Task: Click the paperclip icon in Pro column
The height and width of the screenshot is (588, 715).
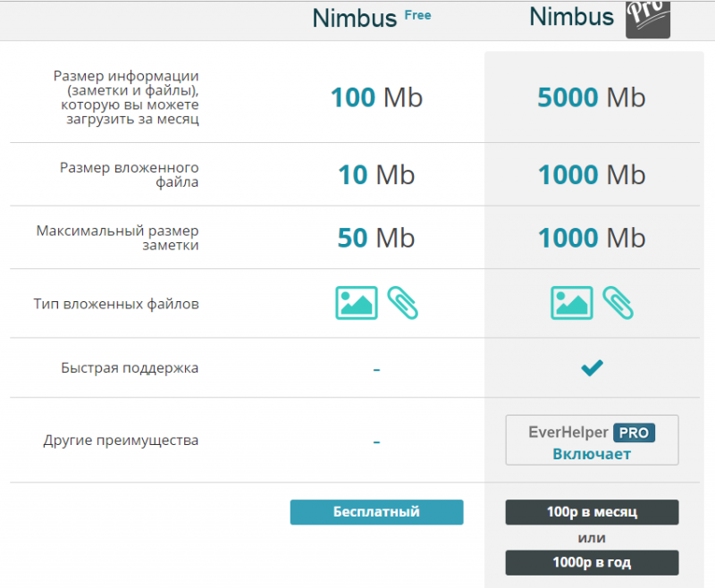Action: [618, 303]
